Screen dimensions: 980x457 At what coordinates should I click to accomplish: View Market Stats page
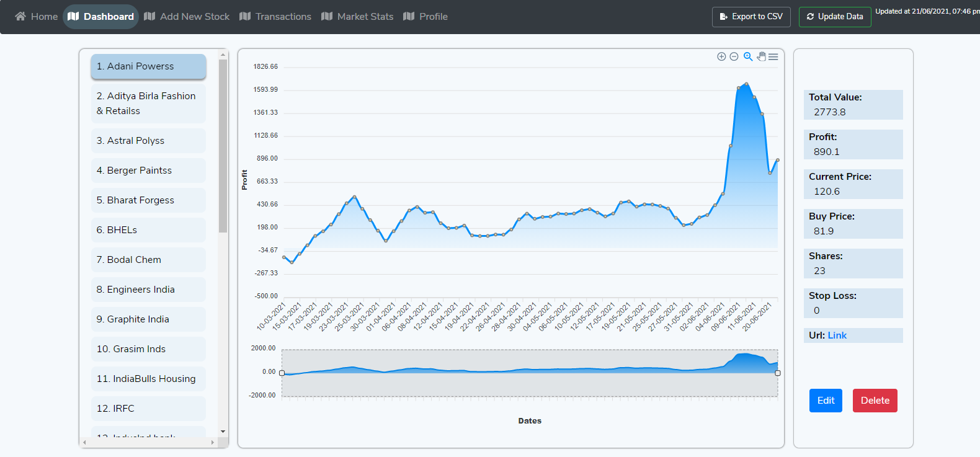[357, 16]
